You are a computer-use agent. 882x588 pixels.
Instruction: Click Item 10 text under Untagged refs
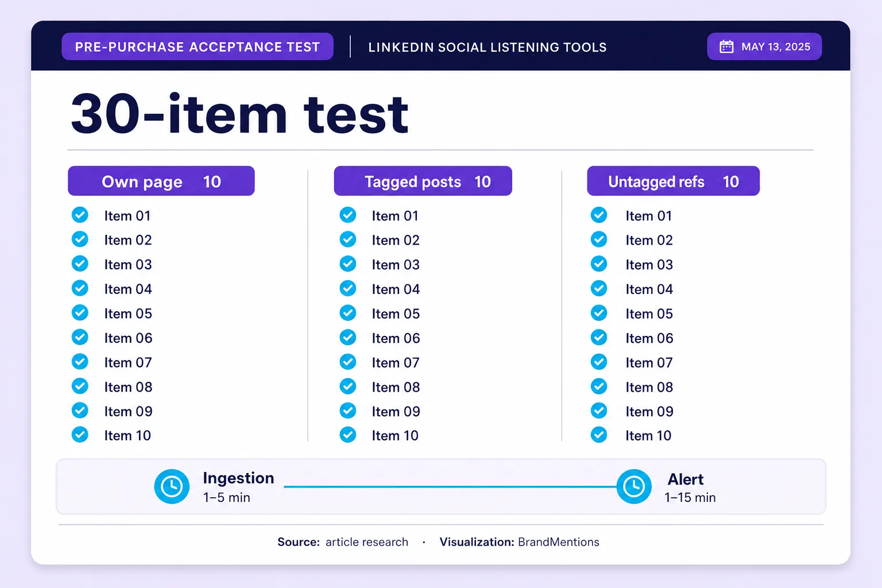pos(648,435)
